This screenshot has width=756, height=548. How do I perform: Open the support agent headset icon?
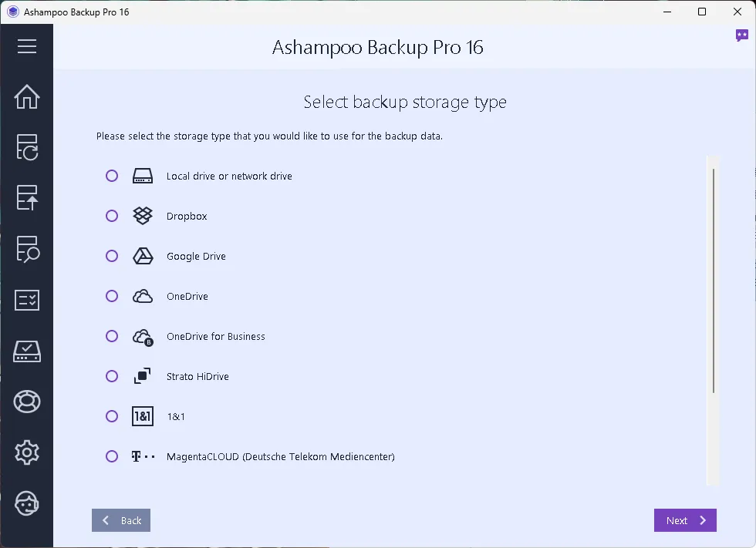tap(27, 503)
